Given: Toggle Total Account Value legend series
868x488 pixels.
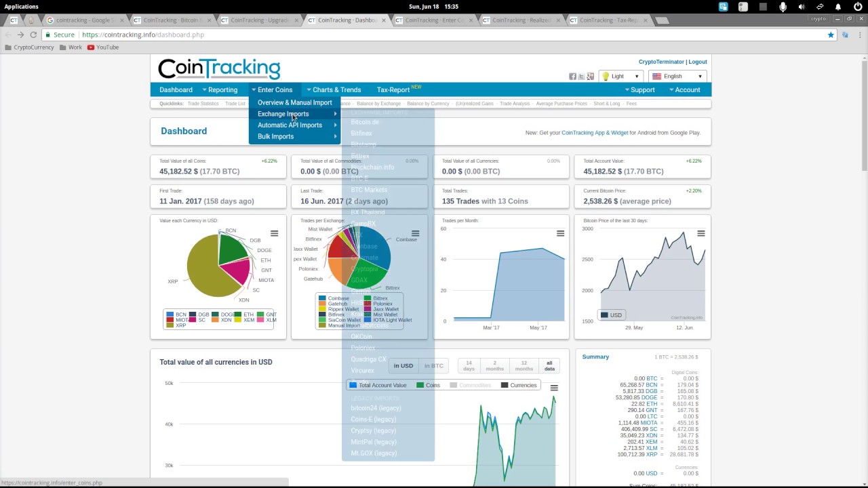Looking at the screenshot, I should click(378, 385).
